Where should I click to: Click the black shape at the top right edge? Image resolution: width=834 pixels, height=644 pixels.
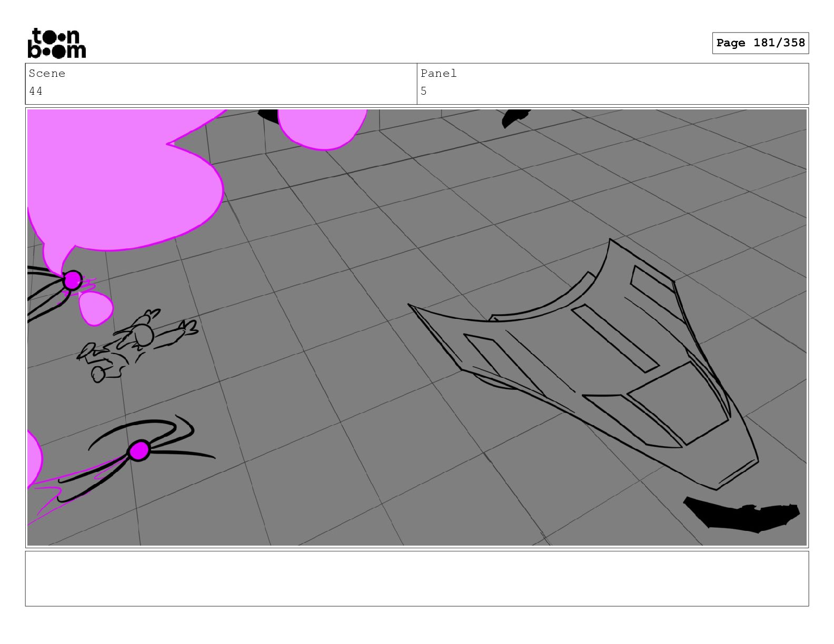point(515,118)
